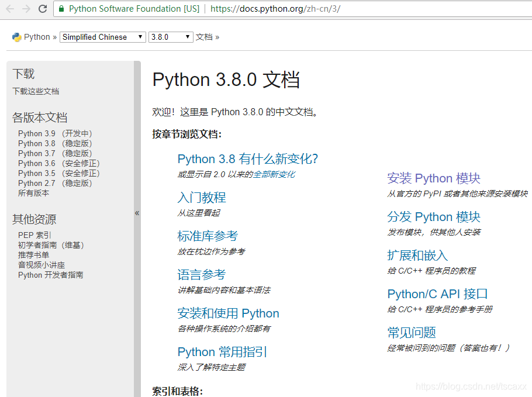The width and height of the screenshot is (532, 397).
Task: Click the 文档 breadcrumb link
Action: (204, 37)
